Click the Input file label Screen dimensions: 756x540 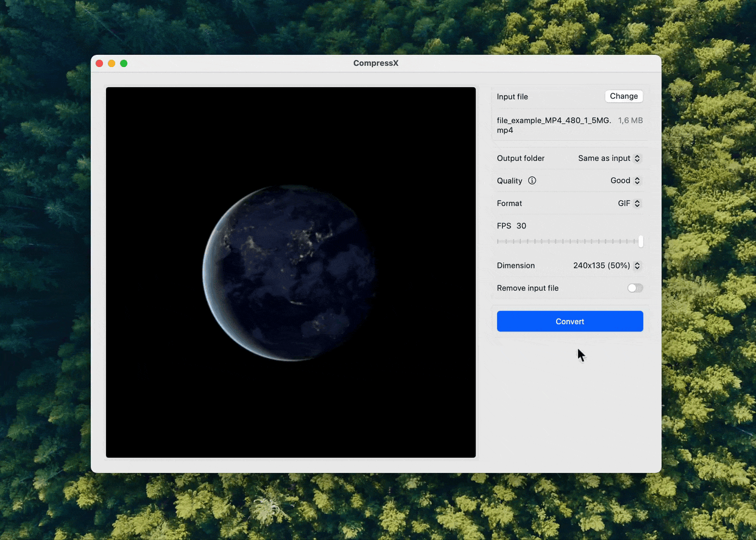[512, 97]
